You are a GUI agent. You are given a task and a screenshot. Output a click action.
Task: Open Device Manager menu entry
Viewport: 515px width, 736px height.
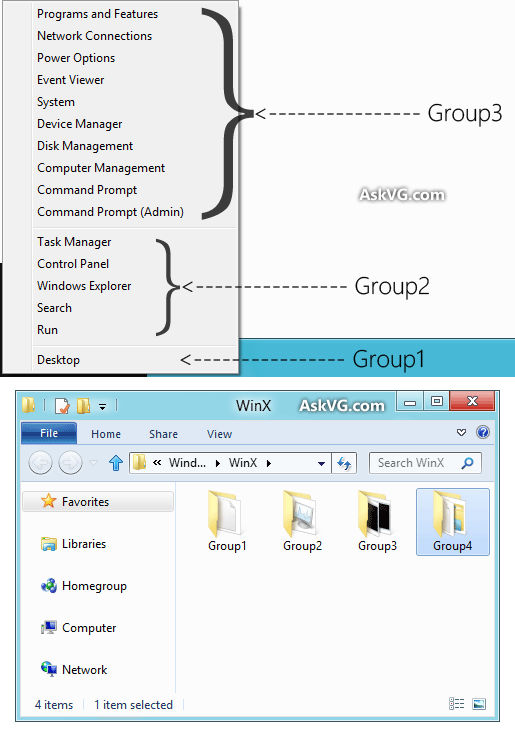tap(79, 124)
